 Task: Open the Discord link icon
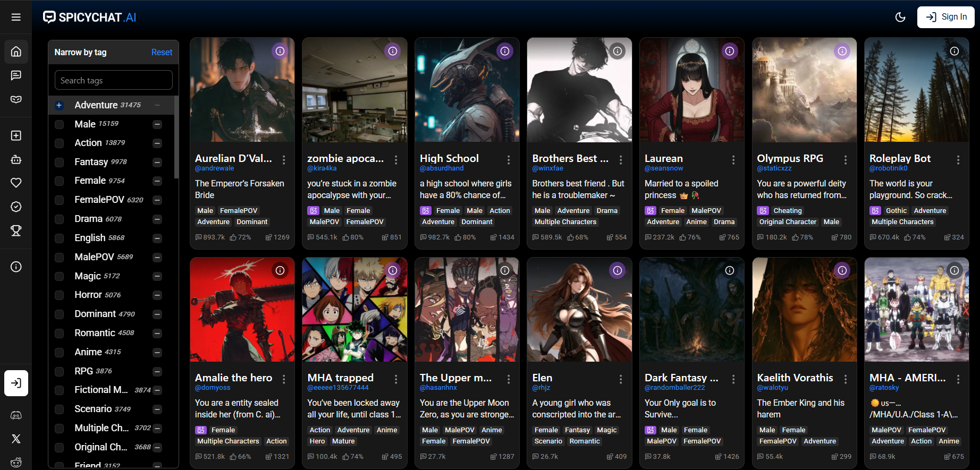click(16, 415)
